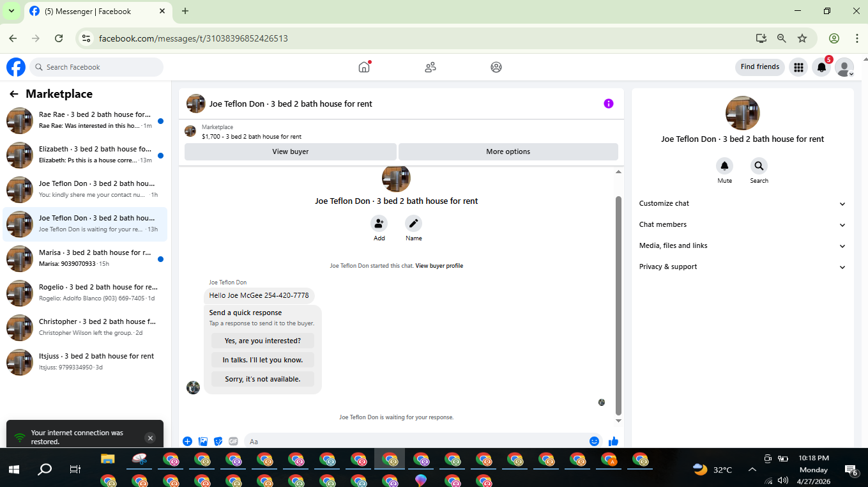Reload the Messenger page

point(59,38)
